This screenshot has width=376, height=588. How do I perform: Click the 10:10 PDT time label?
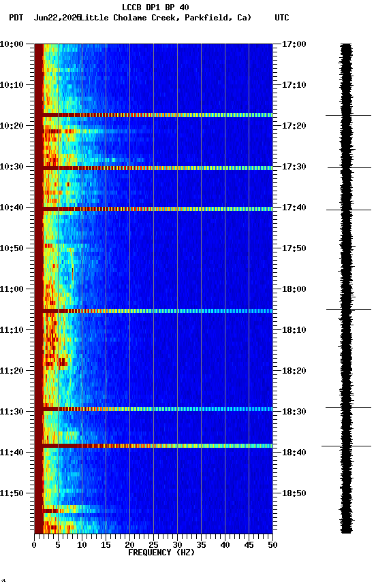click(x=12, y=85)
